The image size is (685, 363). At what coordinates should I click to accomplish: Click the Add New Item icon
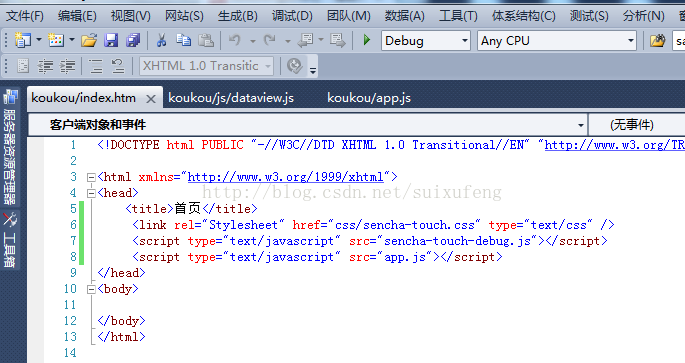click(x=56, y=41)
